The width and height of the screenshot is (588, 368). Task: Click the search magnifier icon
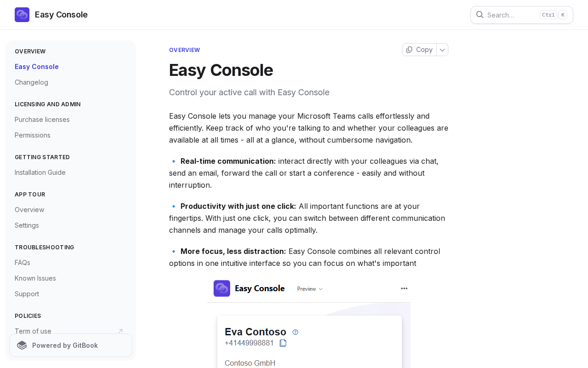pos(480,15)
